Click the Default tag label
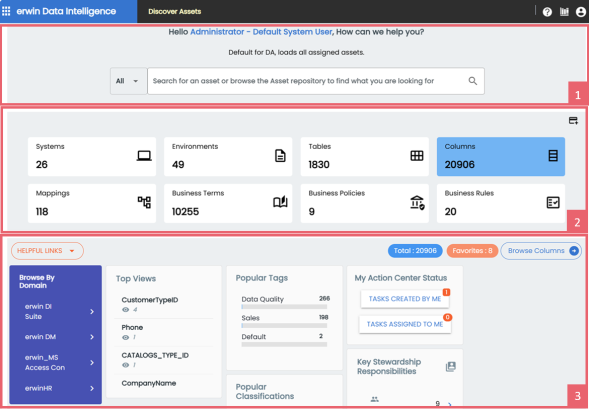Screen dimensions: 589x409 254,337
